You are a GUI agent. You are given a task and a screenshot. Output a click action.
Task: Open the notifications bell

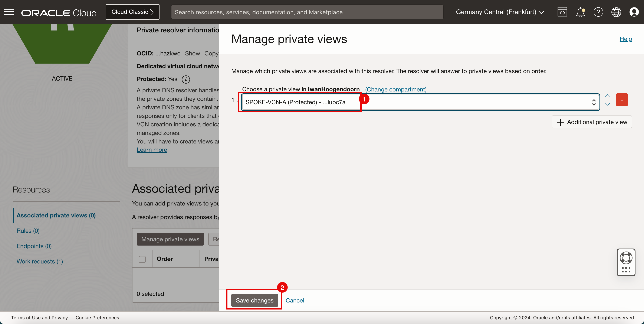pyautogui.click(x=580, y=12)
